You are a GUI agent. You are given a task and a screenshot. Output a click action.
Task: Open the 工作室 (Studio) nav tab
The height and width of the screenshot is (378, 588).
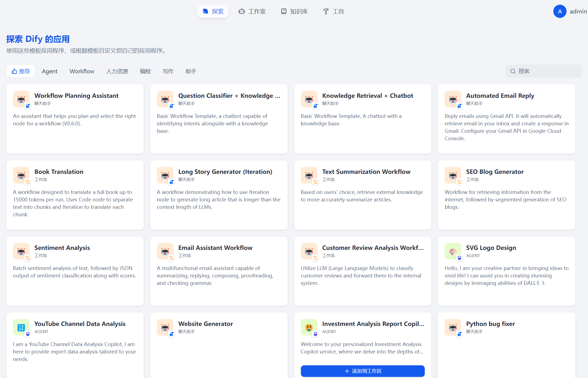pyautogui.click(x=252, y=11)
